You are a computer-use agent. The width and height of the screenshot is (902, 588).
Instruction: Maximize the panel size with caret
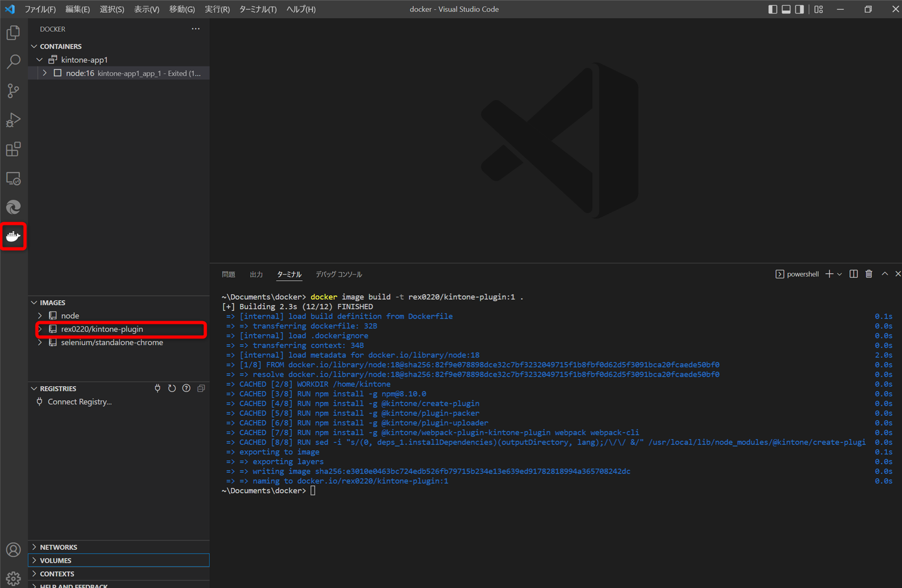tap(884, 274)
